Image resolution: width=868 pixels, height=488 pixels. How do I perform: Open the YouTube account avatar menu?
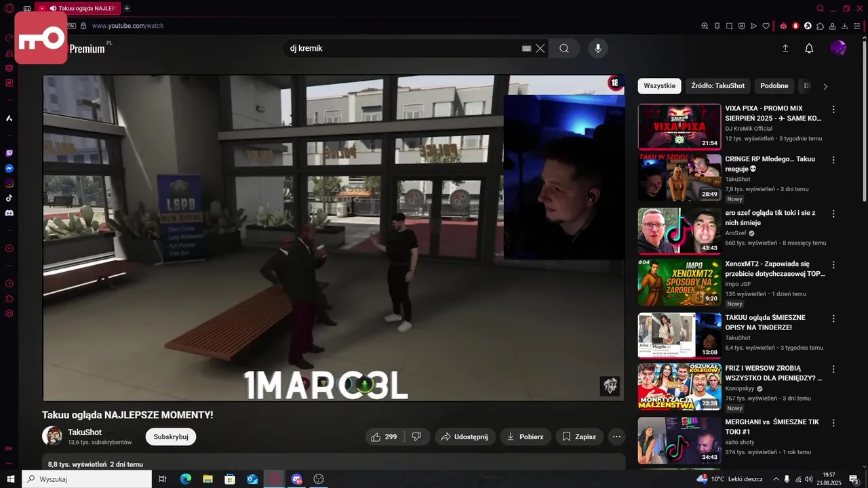click(838, 48)
